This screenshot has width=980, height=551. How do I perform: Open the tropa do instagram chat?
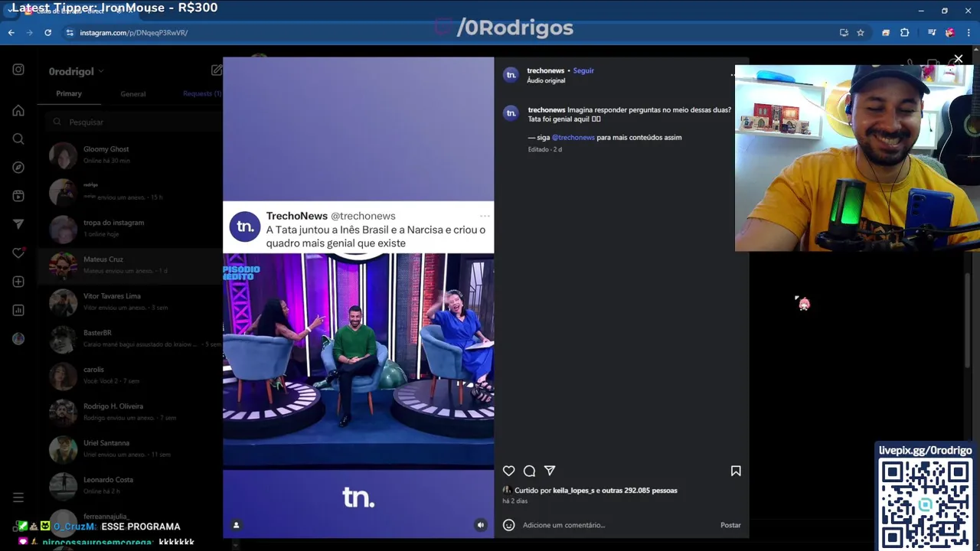[x=130, y=229]
